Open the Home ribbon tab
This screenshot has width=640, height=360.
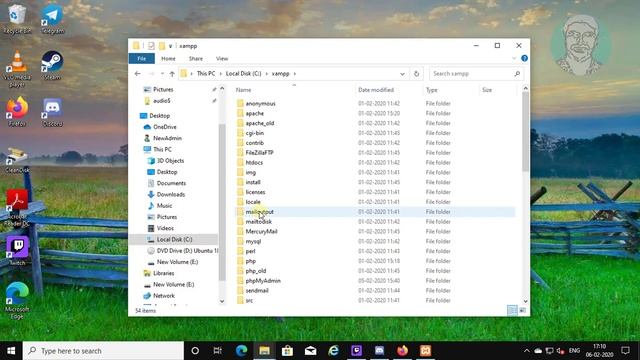[x=168, y=58]
